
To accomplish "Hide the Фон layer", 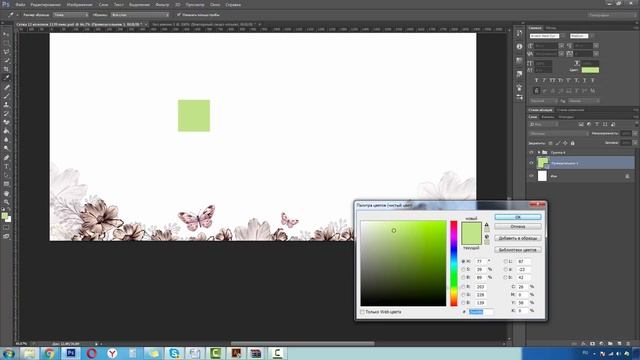I will click(531, 176).
